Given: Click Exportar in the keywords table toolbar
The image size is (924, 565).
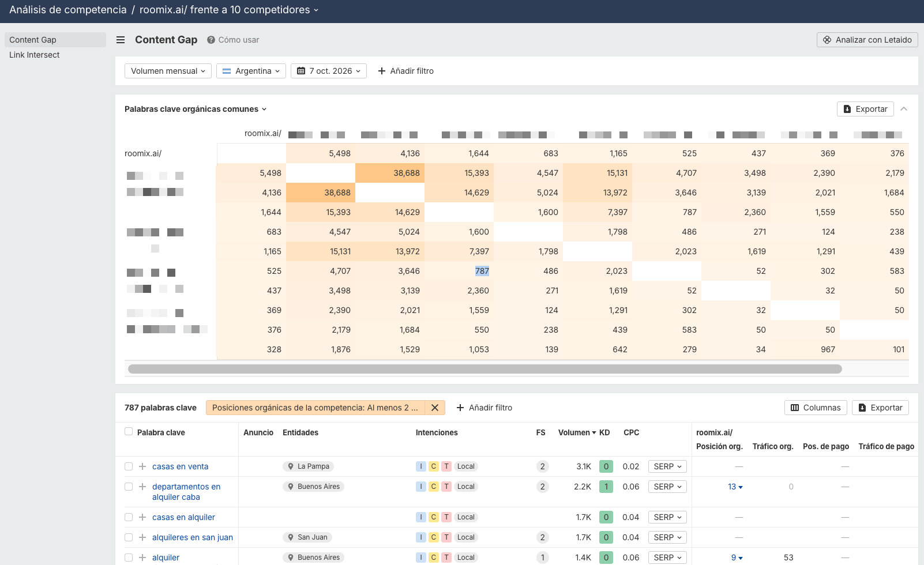Looking at the screenshot, I should click(880, 408).
